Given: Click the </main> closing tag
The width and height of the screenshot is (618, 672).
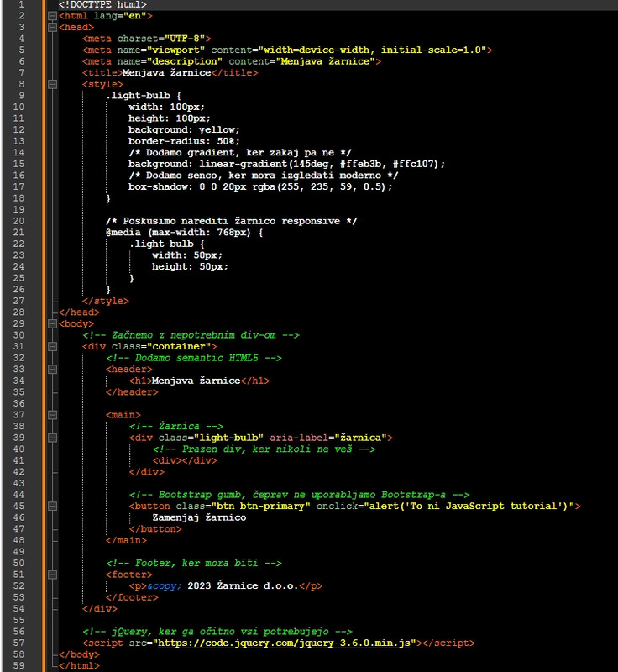Looking at the screenshot, I should [x=126, y=540].
